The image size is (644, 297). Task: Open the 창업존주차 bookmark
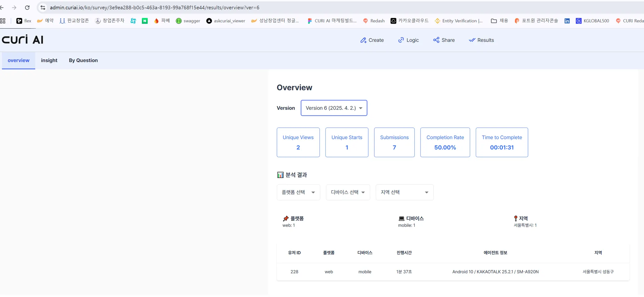(x=110, y=21)
